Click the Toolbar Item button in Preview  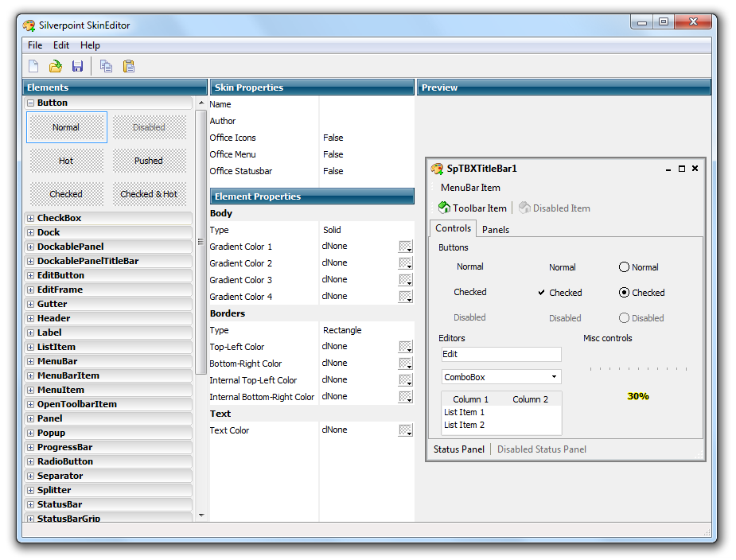[473, 208]
